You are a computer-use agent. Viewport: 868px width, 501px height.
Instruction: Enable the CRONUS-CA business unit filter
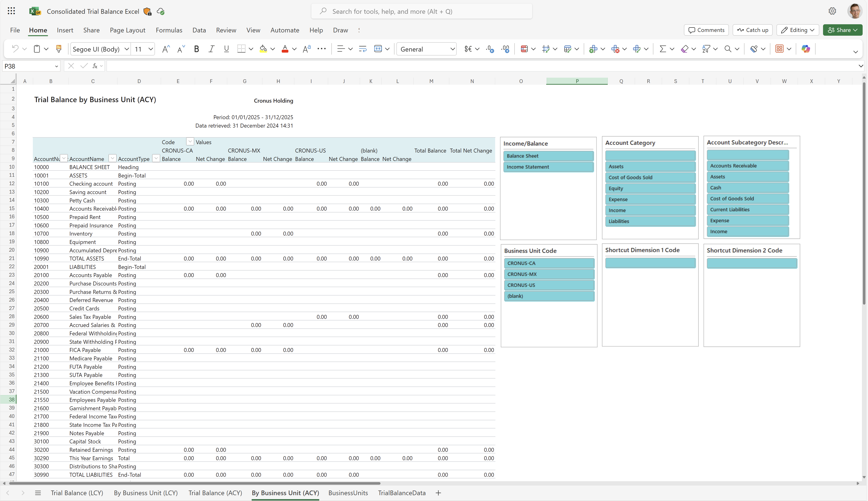click(549, 263)
